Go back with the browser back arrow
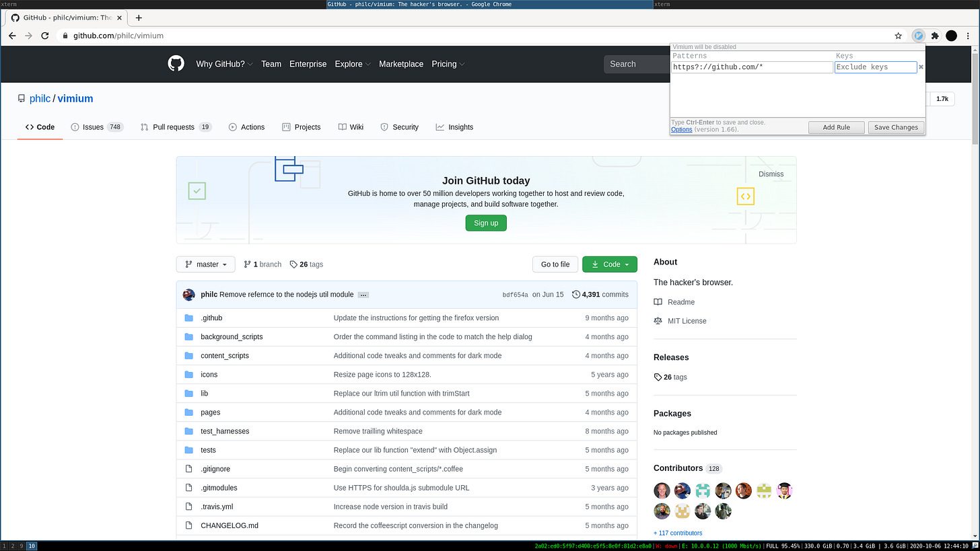The image size is (980, 551). coord(12,36)
